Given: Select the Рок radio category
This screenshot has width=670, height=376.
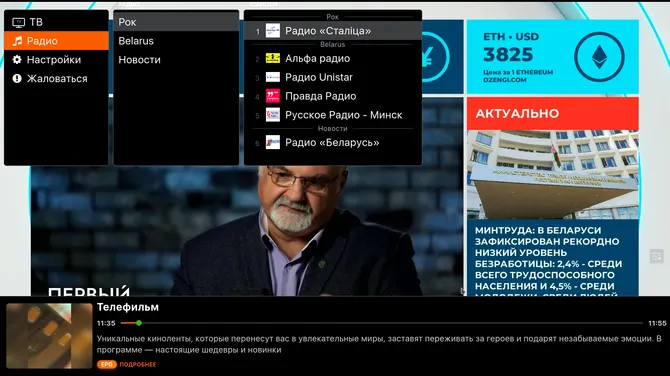Looking at the screenshot, I should pos(176,22).
